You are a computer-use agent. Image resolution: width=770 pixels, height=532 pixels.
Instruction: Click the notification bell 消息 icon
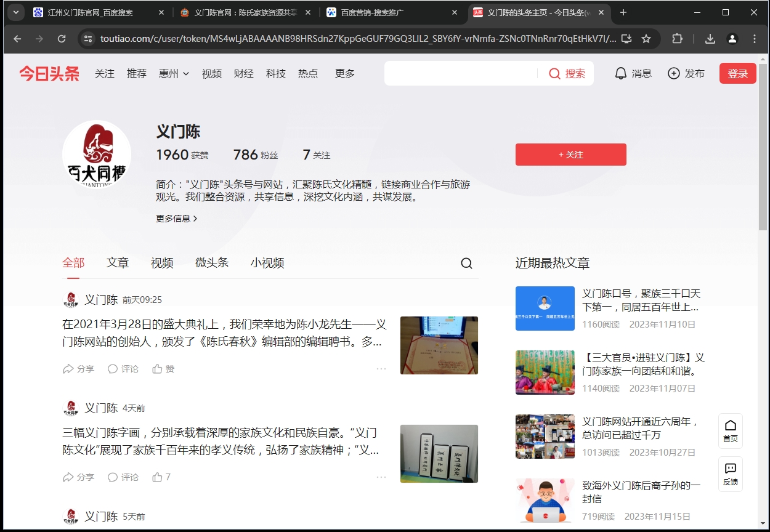(x=621, y=73)
